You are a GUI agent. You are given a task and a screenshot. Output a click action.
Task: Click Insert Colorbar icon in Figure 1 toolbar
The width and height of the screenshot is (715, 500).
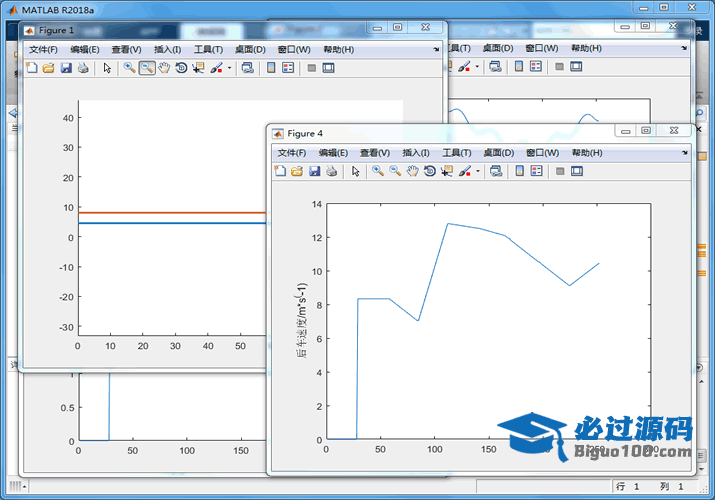(271, 68)
